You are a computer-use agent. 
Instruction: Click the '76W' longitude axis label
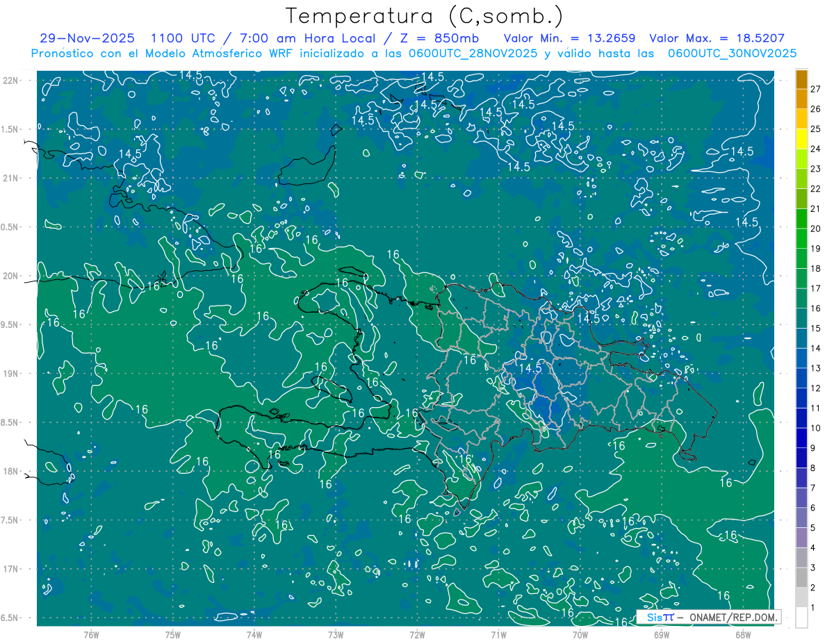coord(91,634)
